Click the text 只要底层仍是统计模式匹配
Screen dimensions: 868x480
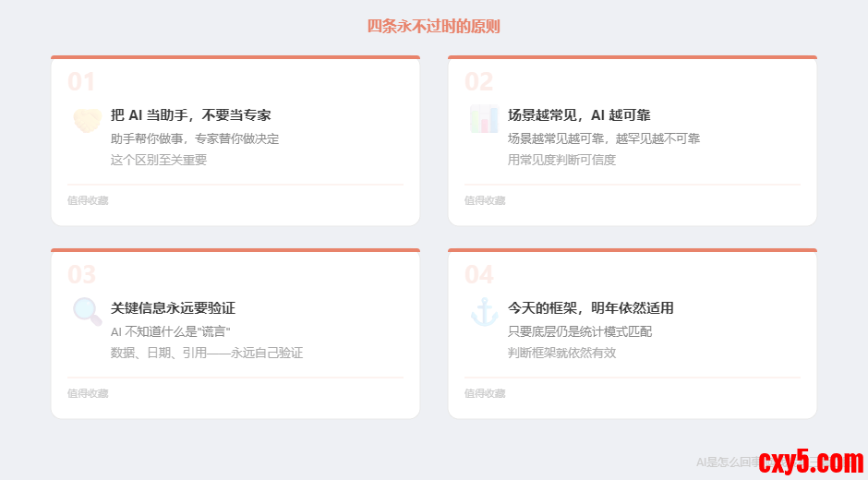[x=580, y=331]
